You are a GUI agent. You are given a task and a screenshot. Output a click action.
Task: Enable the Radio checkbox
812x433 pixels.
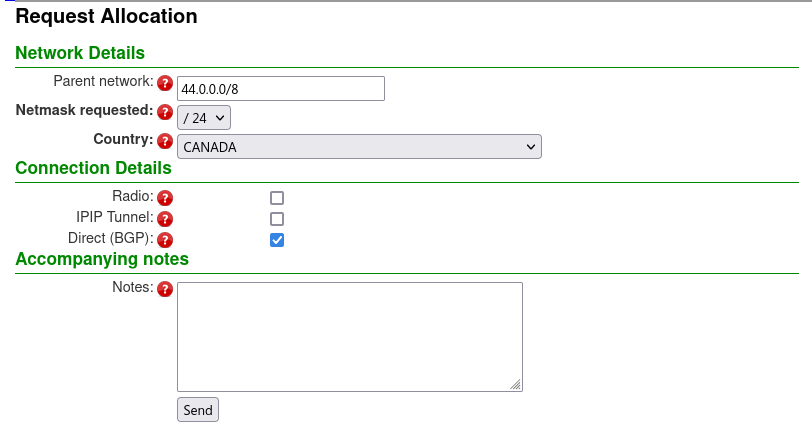[277, 198]
